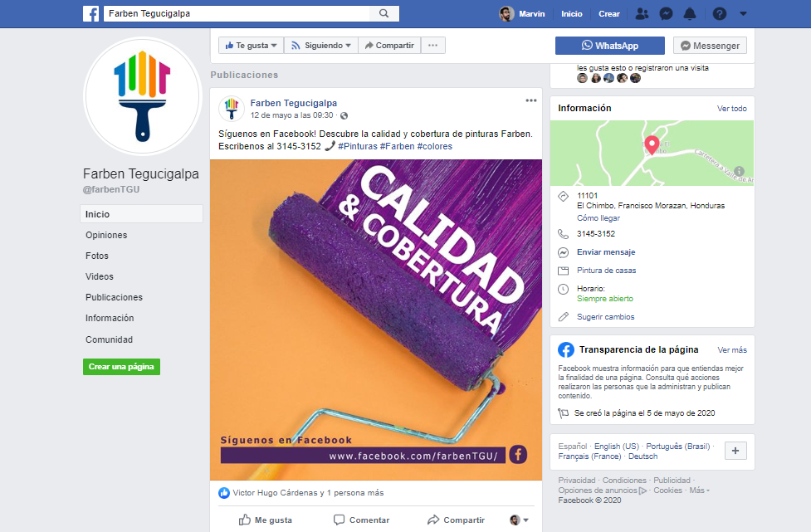811x532 pixels.
Task: Click the map info icon
Action: [x=739, y=171]
